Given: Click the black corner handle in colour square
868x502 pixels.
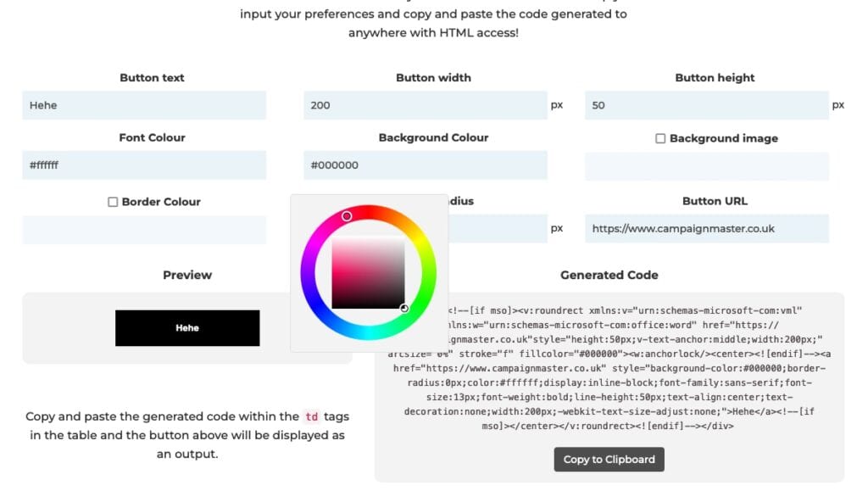Looking at the screenshot, I should point(404,308).
